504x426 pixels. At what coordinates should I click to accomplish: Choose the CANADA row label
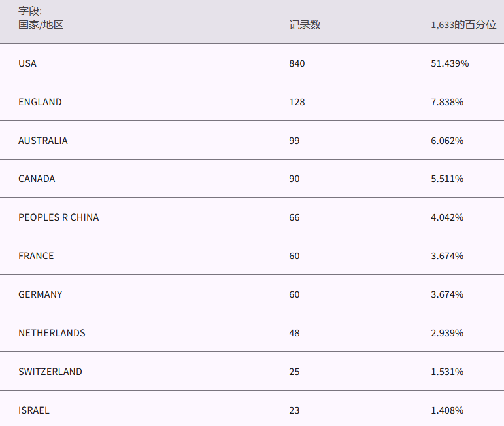pos(37,179)
